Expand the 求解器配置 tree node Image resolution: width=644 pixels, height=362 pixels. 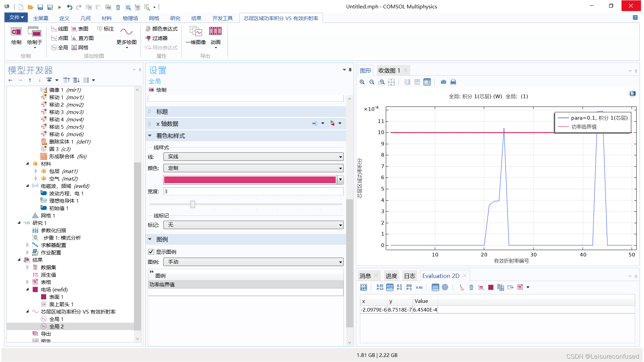tap(28, 245)
